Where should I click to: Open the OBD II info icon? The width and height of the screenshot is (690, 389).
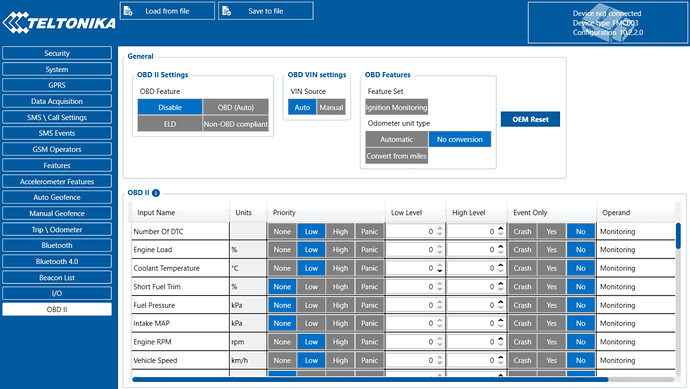156,193
